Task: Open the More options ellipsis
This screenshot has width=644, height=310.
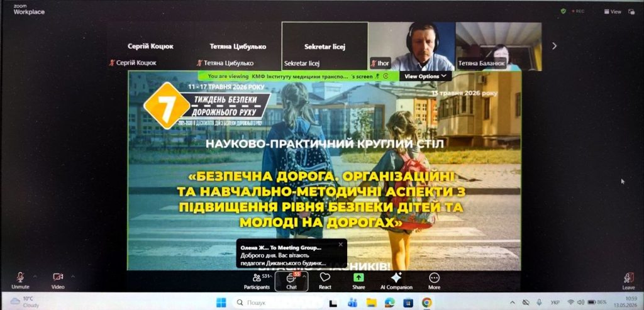Action: pyautogui.click(x=434, y=281)
